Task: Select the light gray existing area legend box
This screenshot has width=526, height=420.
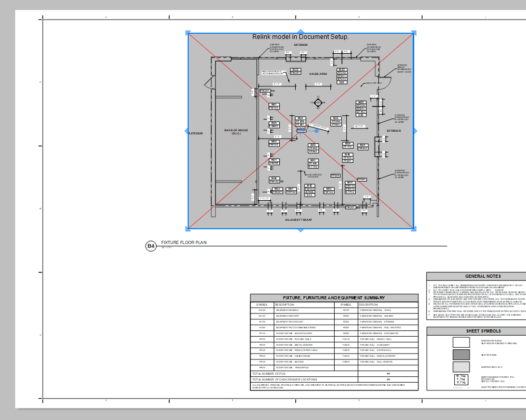Action: 461,367
